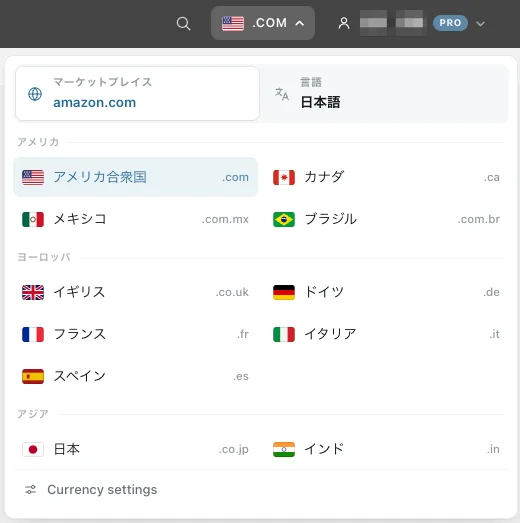Screen dimensions: 520x523
Task: Click the US flag in header
Action: click(x=233, y=23)
